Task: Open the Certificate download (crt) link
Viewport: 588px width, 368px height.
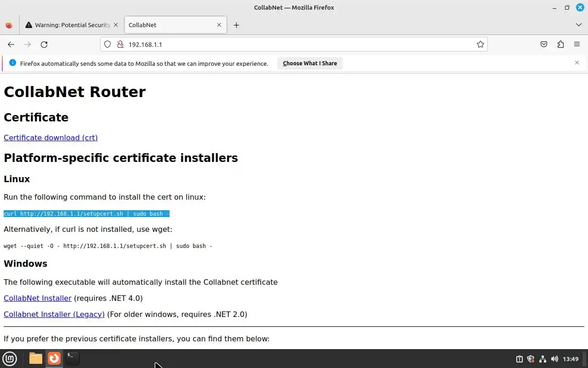Action: coord(51,138)
